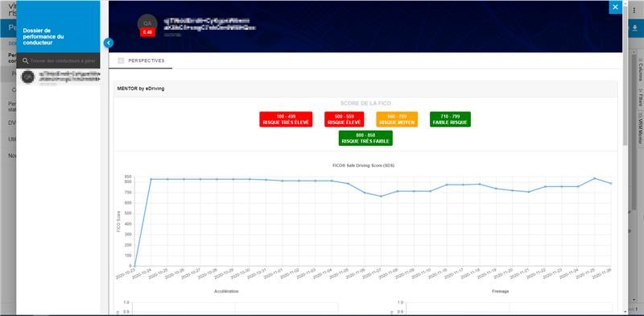Click the Freinage chart title
The width and height of the screenshot is (644, 316).
(x=500, y=291)
